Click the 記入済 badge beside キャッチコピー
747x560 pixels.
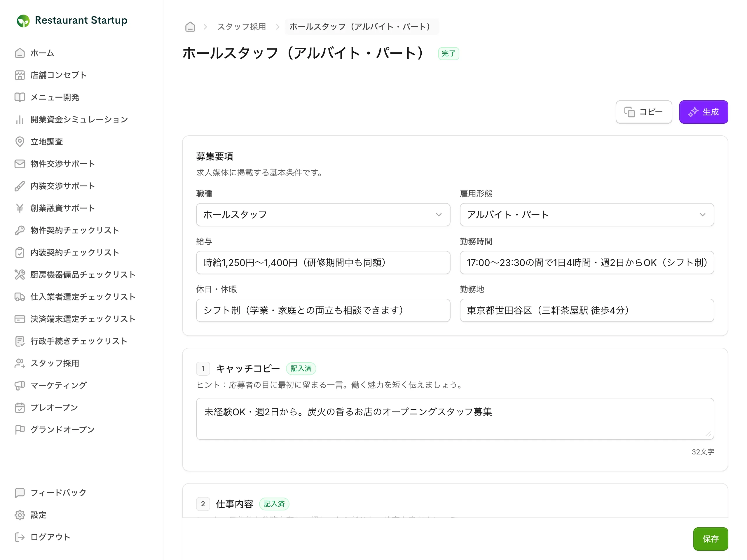(x=301, y=369)
